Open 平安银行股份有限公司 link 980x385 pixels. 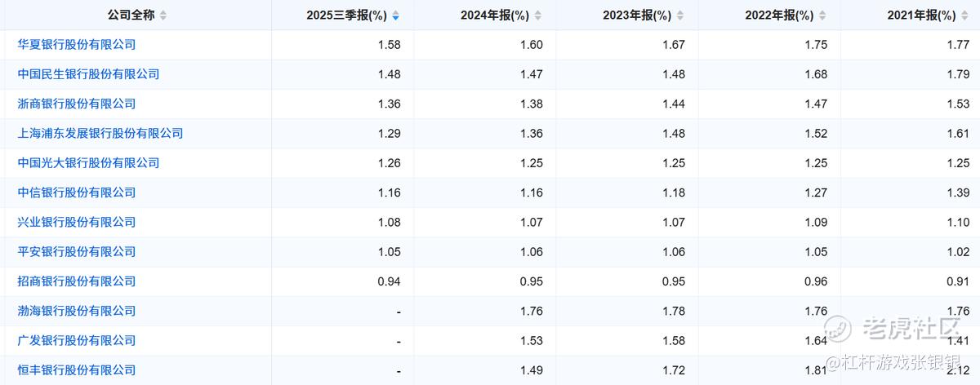pos(77,251)
